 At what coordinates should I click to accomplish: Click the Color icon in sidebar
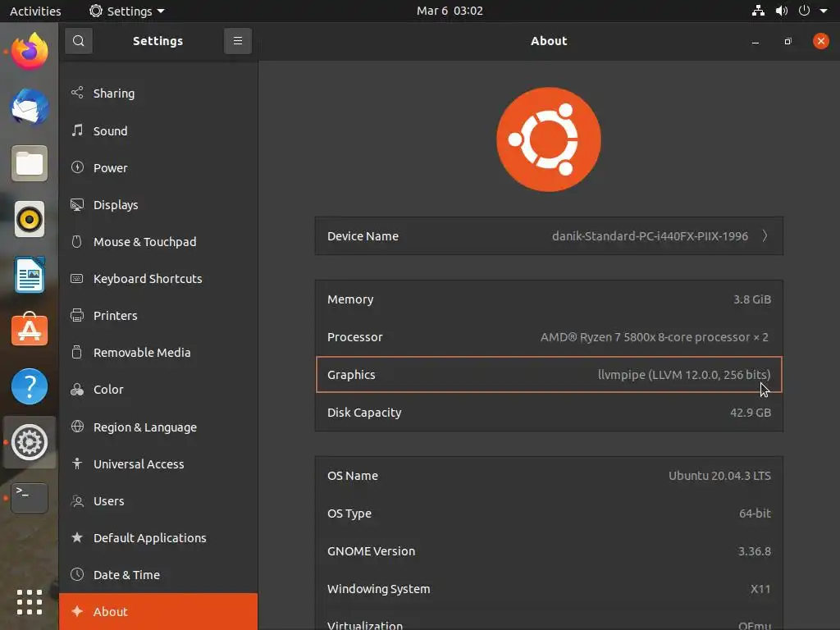(x=77, y=390)
